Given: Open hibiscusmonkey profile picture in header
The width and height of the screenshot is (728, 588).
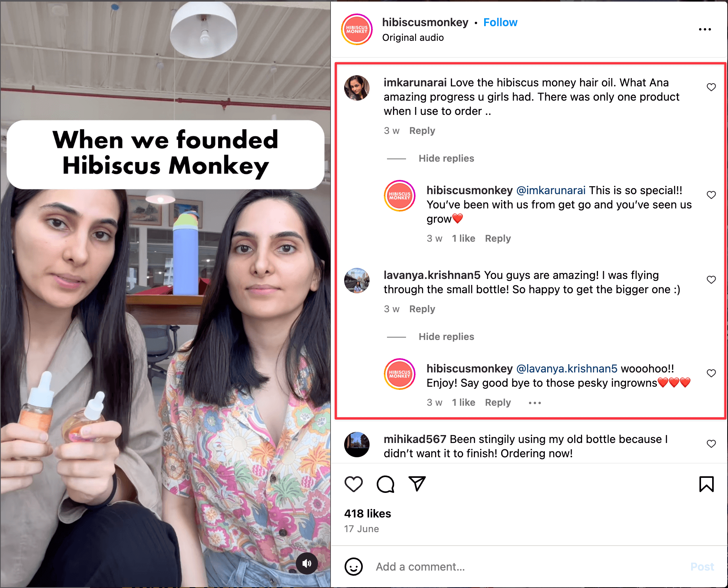Looking at the screenshot, I should tap(357, 29).
